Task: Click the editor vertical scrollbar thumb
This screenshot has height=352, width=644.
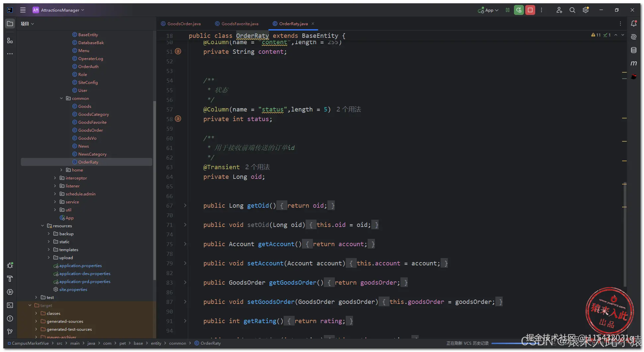Action: (x=625, y=234)
